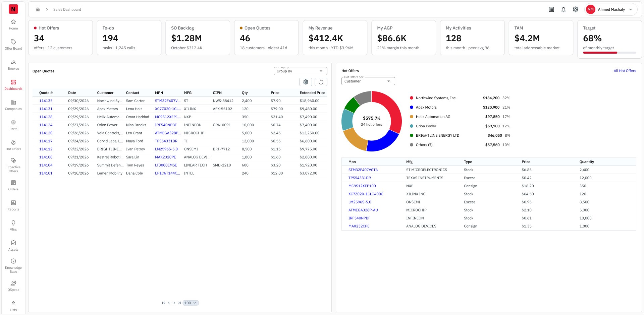The height and width of the screenshot is (315, 644).
Task: Open the Parts sidebar section
Action: point(13,125)
